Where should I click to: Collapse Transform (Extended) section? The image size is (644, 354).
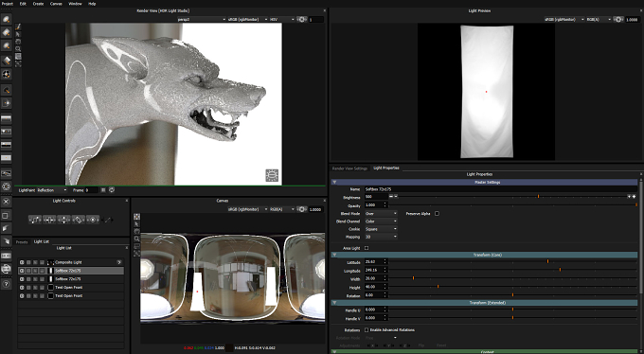pyautogui.click(x=334, y=303)
